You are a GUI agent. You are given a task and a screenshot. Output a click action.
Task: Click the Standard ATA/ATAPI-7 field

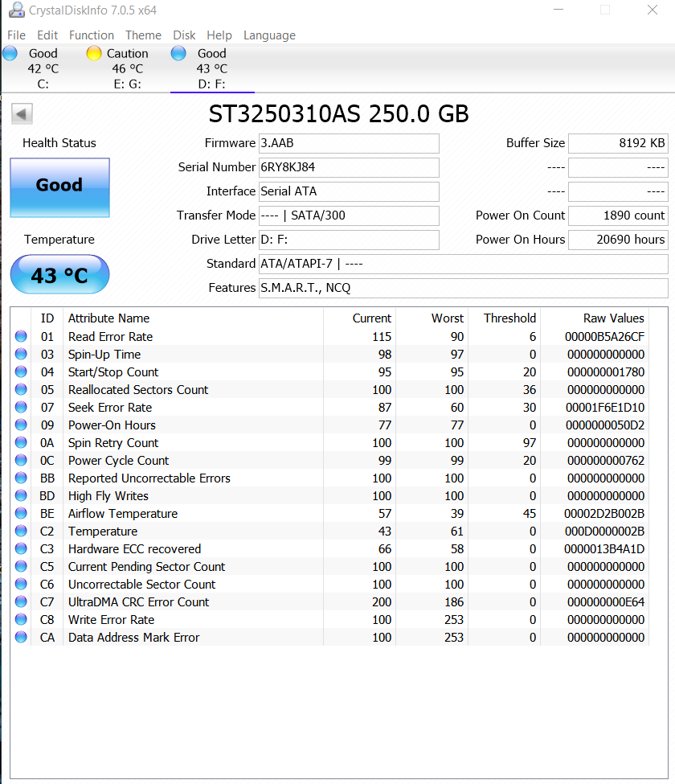coord(463,264)
